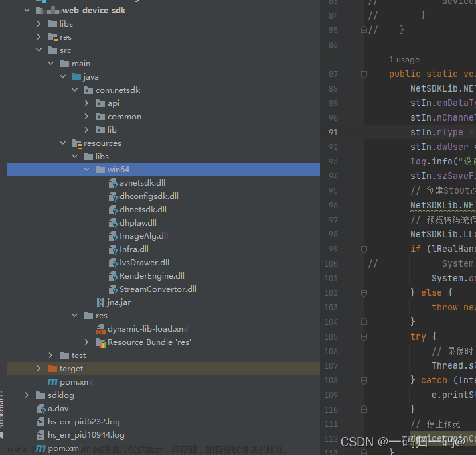Collapse the resources folder
The height and width of the screenshot is (455, 476).
[x=63, y=143]
